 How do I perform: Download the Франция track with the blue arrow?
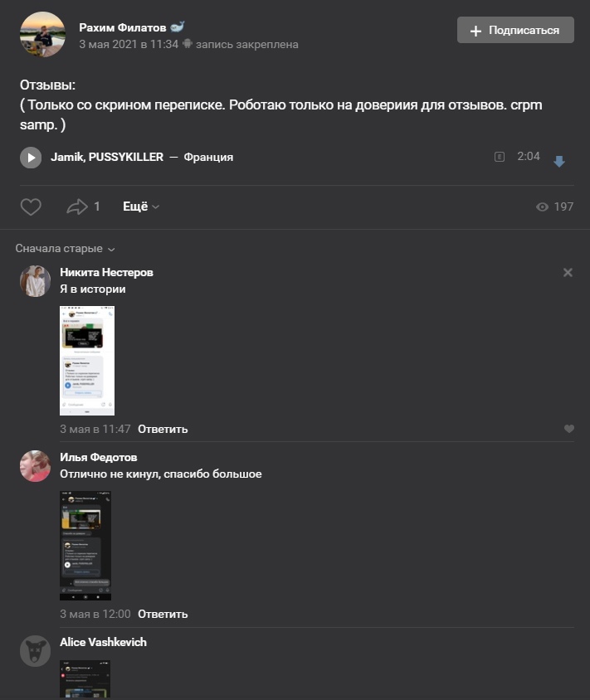tap(559, 161)
